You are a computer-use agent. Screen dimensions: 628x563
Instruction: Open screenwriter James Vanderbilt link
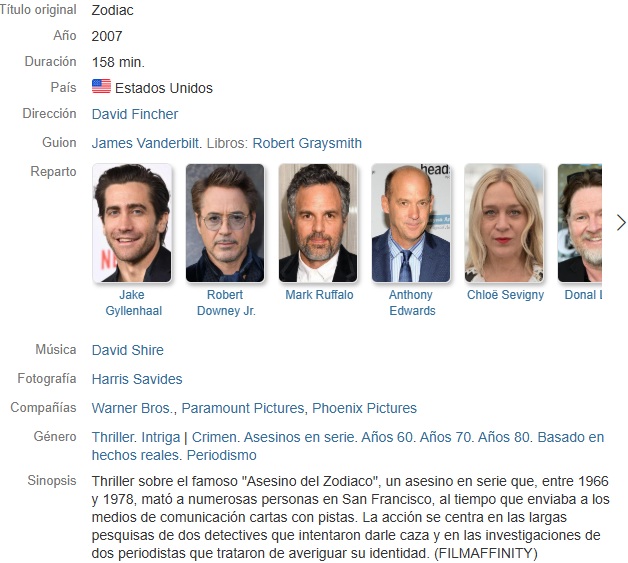point(145,143)
